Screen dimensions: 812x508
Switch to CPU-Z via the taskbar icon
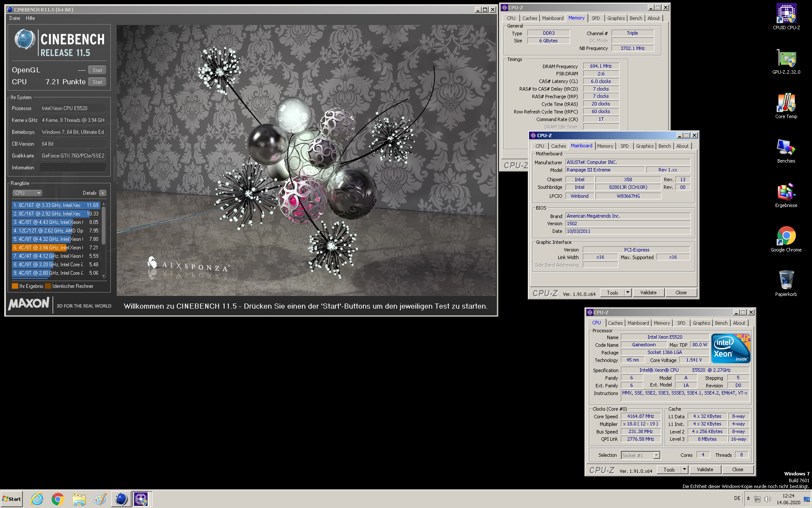[141, 499]
